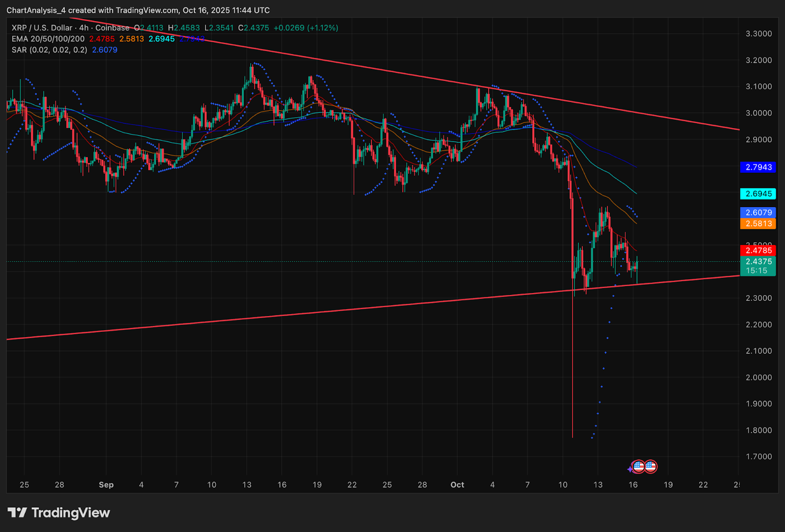Click the first US flag economic event icon

[x=638, y=466]
